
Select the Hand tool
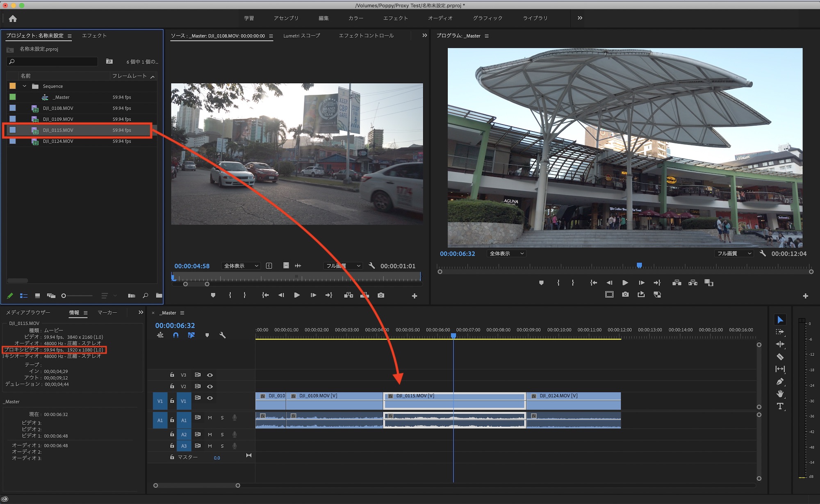point(780,394)
